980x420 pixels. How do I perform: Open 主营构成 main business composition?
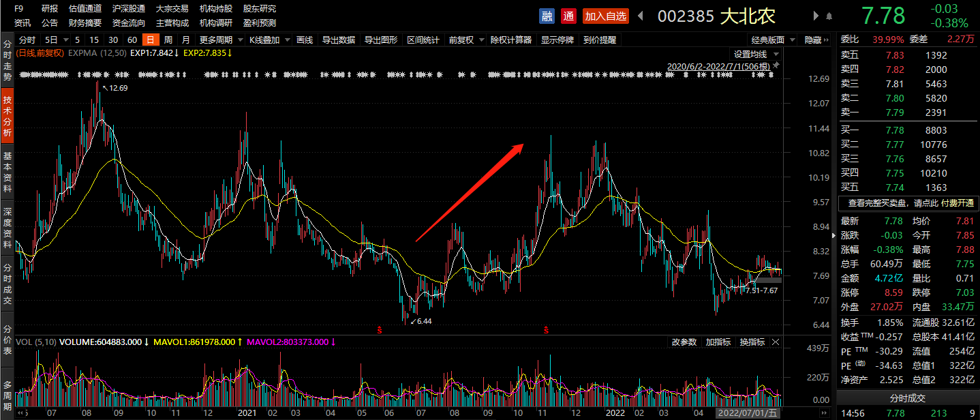(172, 22)
